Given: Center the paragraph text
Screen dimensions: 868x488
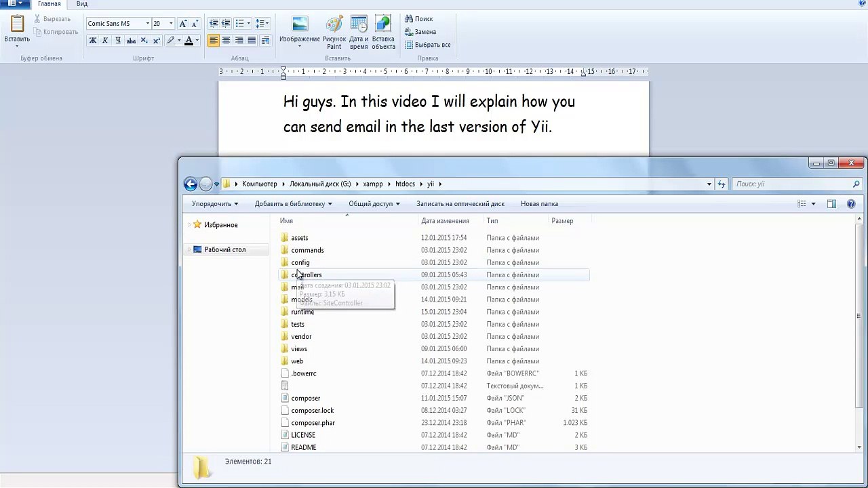Looking at the screenshot, I should pos(226,41).
